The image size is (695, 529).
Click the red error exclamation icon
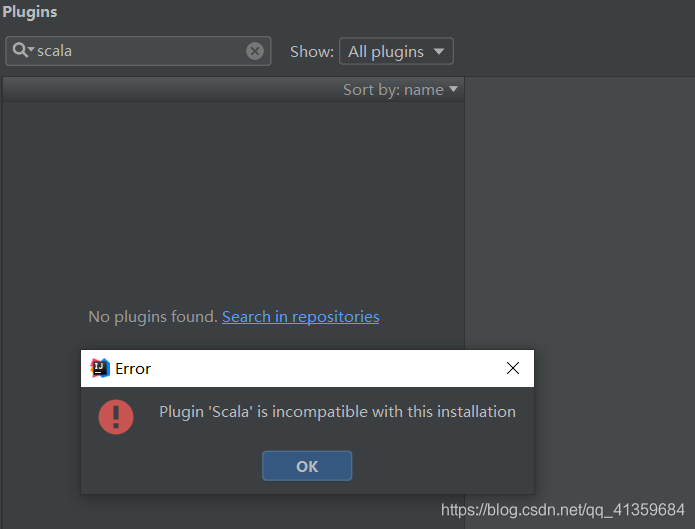tap(116, 417)
